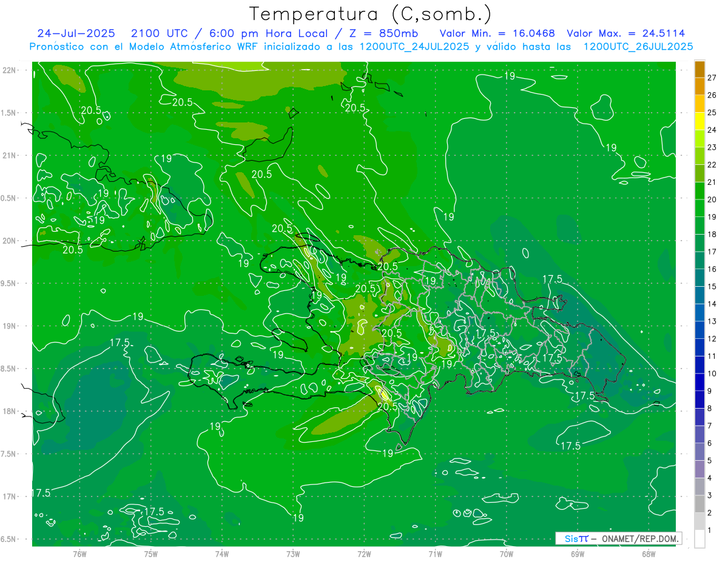Click the gray swatch between 2 and 3

tap(699, 504)
